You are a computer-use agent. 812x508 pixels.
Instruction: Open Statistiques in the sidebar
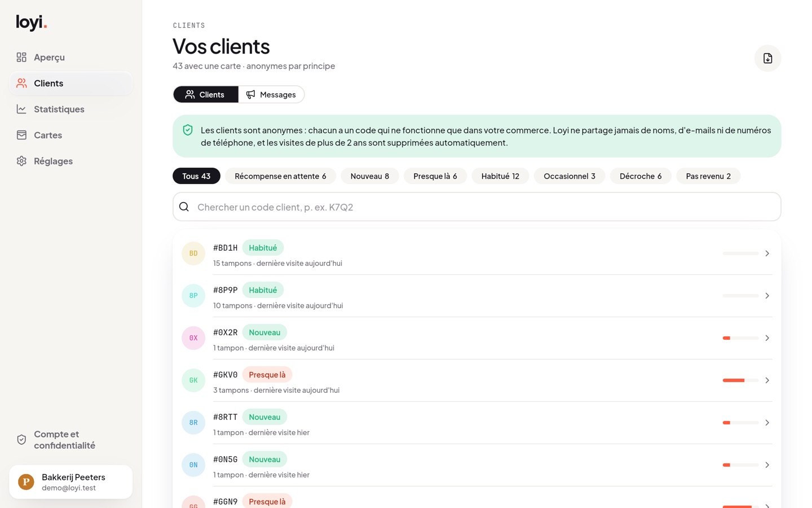70,109
